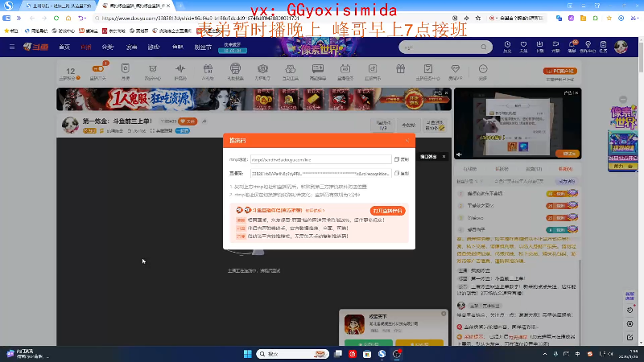Open the streamer toolbar envelope icon
Screen dimensions: 644x362
click(x=152, y=72)
